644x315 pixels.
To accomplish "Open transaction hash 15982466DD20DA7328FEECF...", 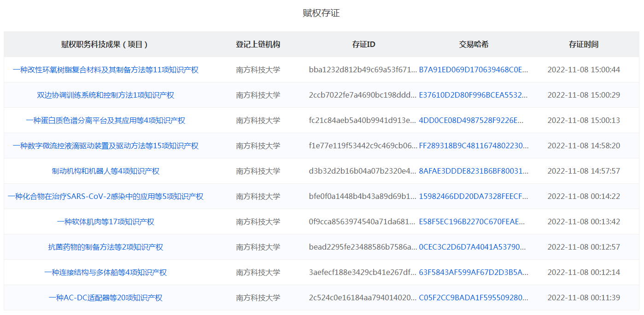I will (x=474, y=197).
